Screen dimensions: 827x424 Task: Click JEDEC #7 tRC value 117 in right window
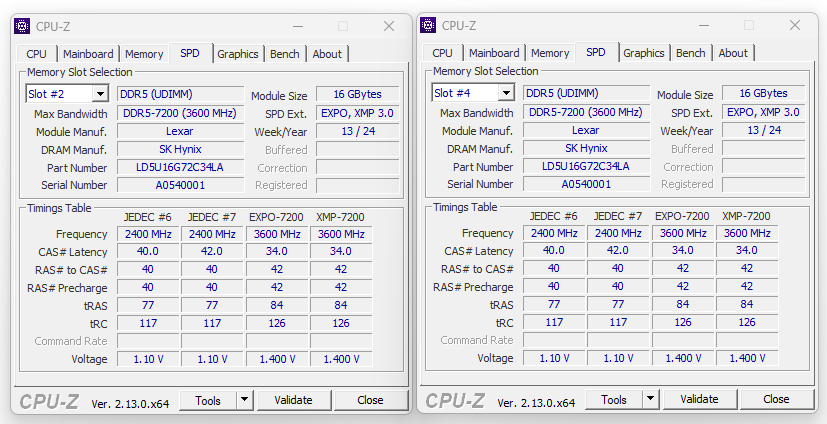(x=619, y=322)
